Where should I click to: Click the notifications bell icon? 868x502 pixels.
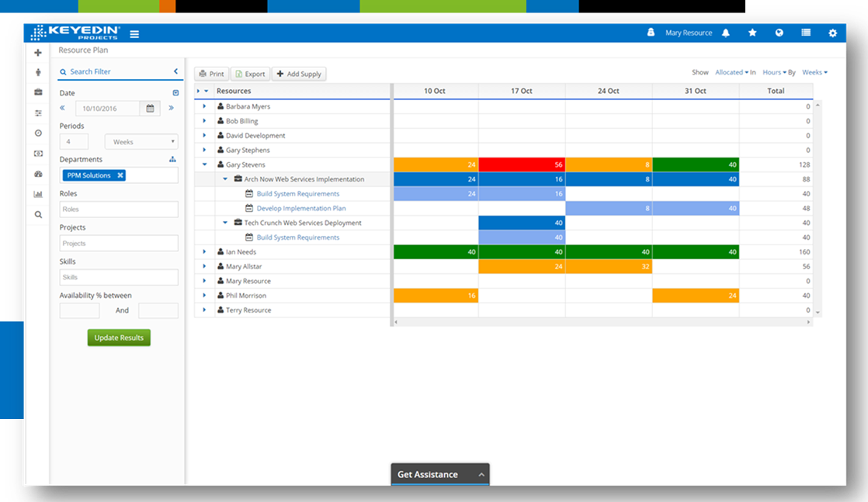[x=726, y=33]
